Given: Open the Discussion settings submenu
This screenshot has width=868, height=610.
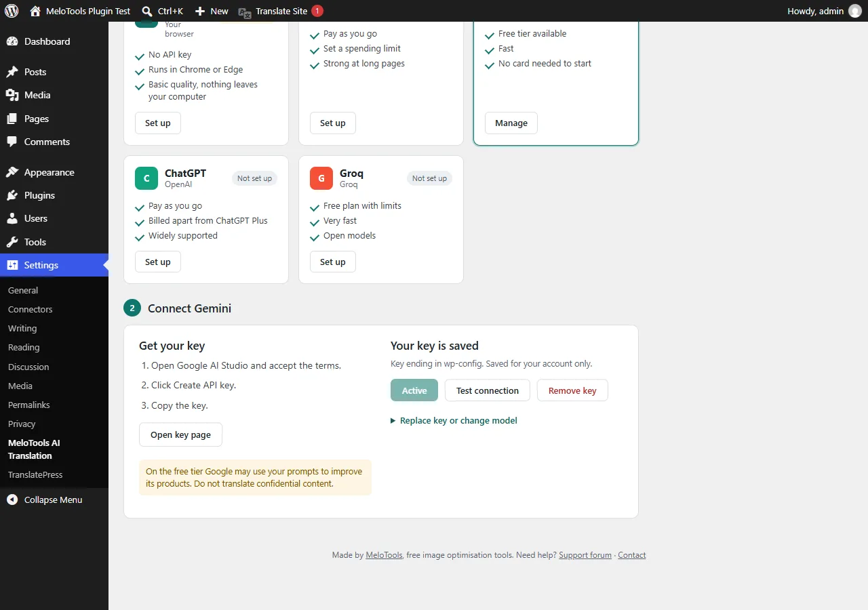Looking at the screenshot, I should (28, 367).
